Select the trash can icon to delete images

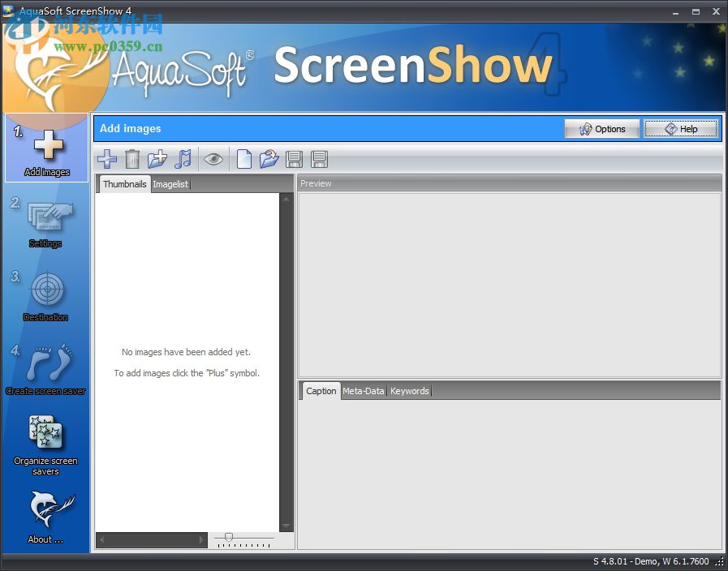coord(132,159)
